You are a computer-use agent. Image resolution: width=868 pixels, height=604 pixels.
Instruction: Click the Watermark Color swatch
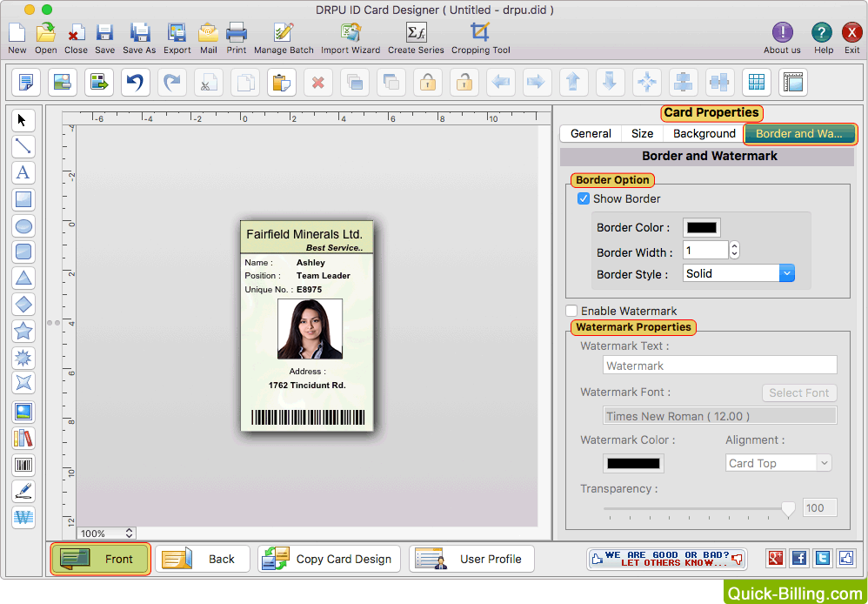point(633,463)
